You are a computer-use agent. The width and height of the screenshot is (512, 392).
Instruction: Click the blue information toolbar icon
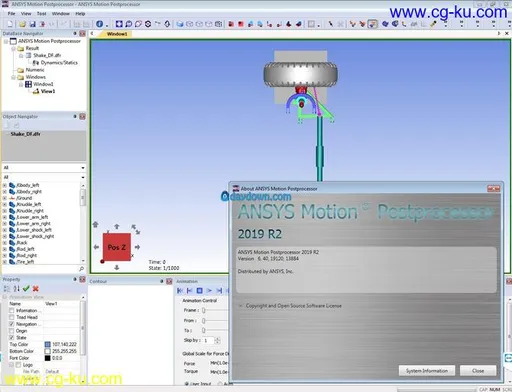pyautogui.click(x=99, y=24)
